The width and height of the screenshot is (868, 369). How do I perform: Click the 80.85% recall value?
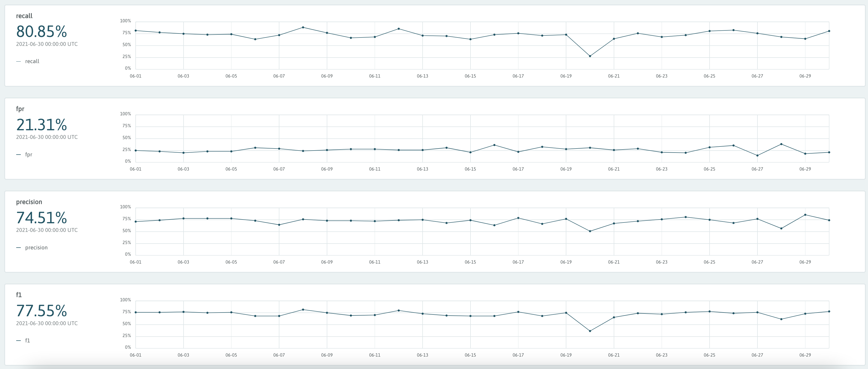[x=41, y=32]
